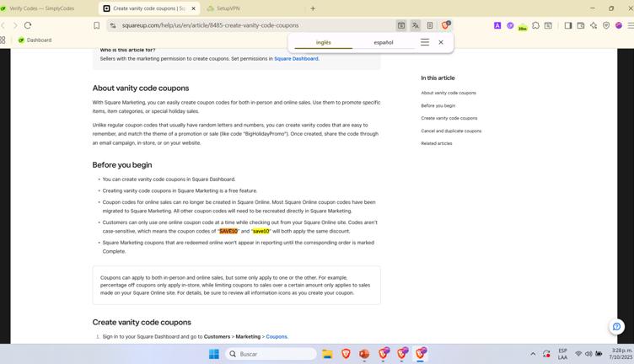This screenshot has width=634, height=364.
Task: Close the 'Create vanity code coupons' tab
Action: point(193,8)
